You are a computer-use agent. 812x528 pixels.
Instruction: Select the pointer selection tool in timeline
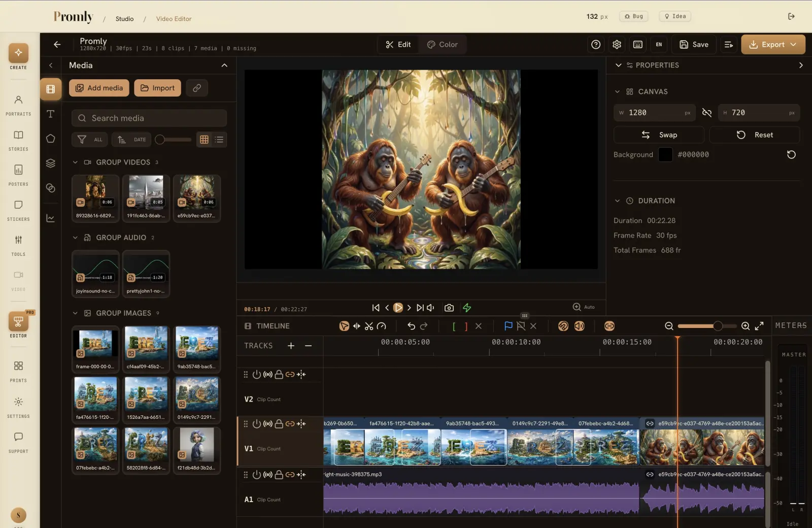click(x=344, y=326)
